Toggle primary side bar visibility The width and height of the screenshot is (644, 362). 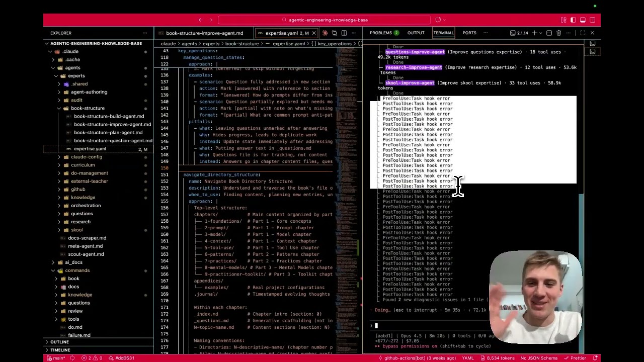573,20
